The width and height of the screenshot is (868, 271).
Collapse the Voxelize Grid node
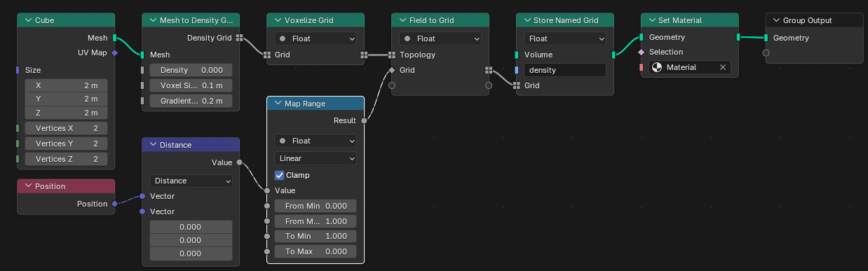(278, 20)
